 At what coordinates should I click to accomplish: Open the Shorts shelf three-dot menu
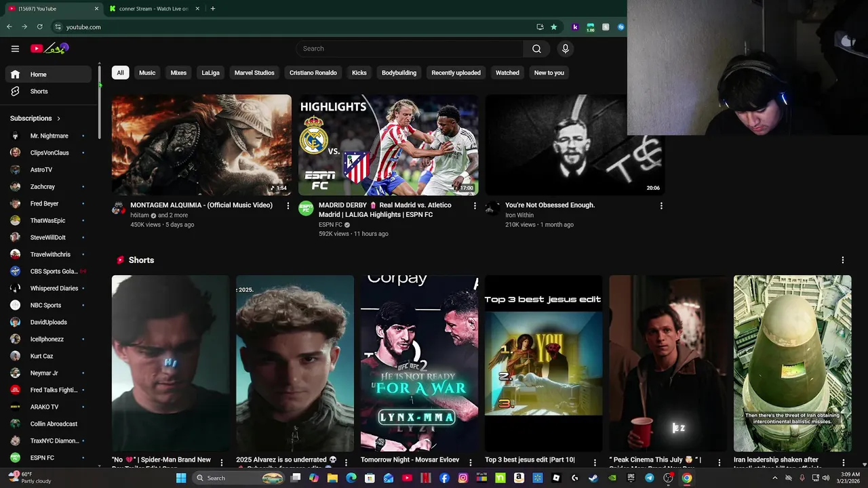point(843,260)
